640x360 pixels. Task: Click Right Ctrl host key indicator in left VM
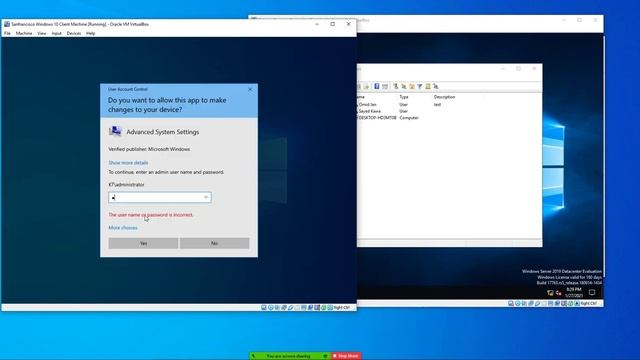point(342,307)
